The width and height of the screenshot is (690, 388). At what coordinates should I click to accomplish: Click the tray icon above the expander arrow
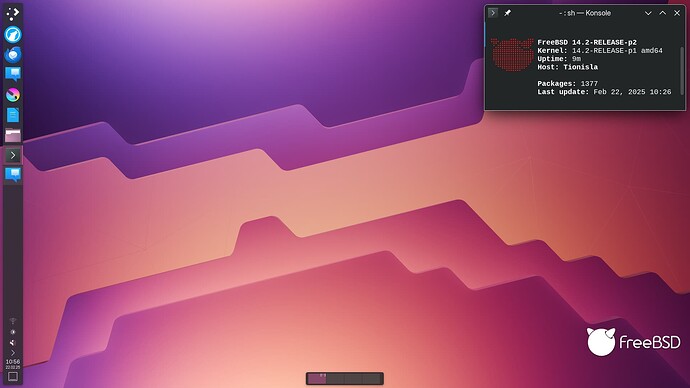tap(13, 342)
